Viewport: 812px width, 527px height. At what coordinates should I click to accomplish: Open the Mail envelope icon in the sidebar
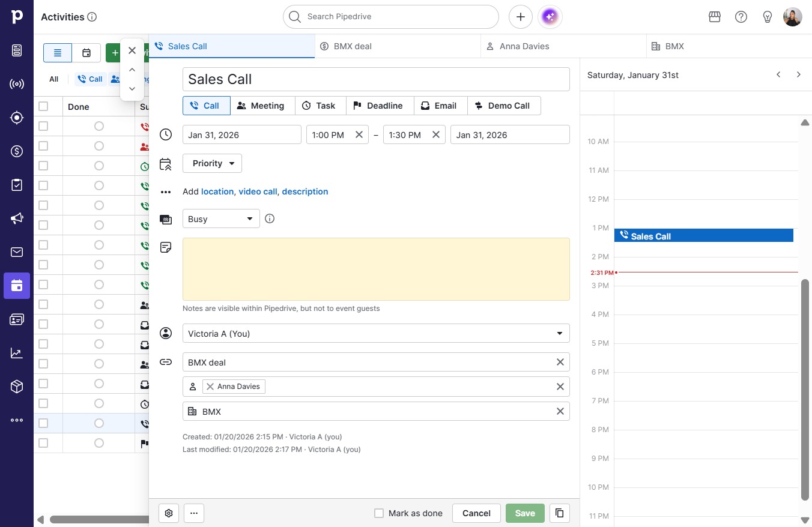click(x=17, y=252)
